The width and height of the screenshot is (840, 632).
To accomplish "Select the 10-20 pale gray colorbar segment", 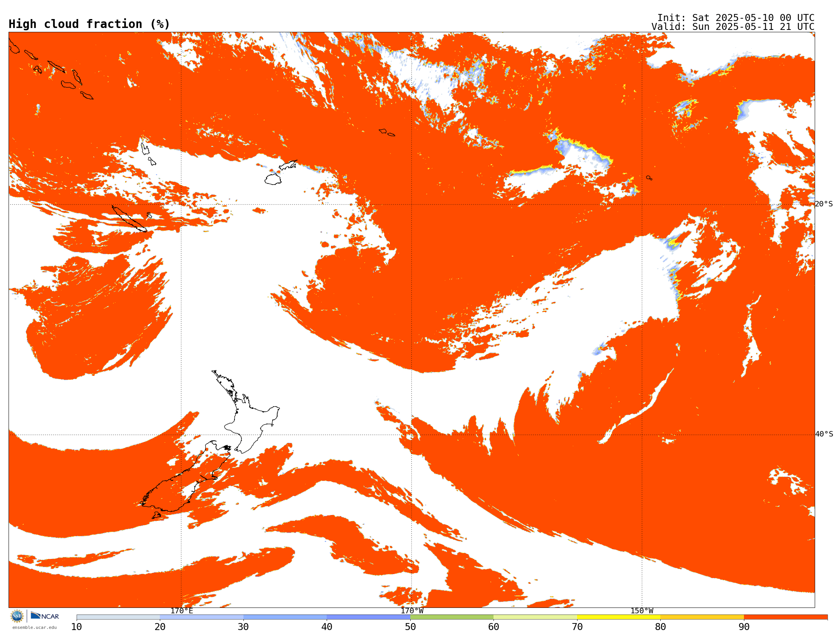I will coord(118,617).
